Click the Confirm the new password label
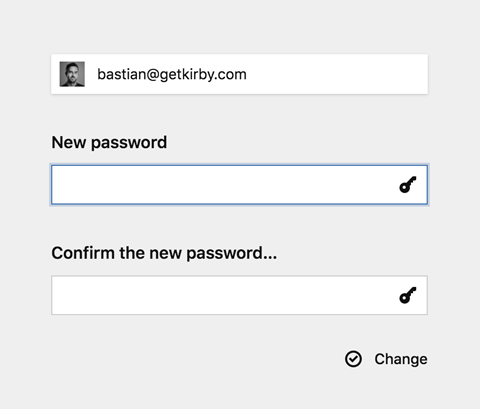Viewport: 480px width, 409px height. [x=164, y=253]
